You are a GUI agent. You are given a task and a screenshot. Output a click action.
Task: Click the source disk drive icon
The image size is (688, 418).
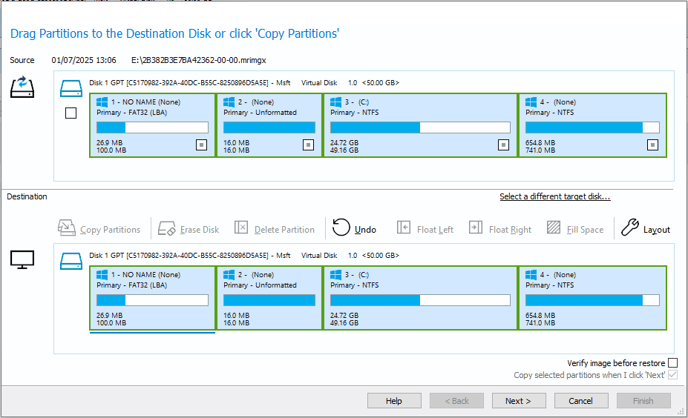click(x=71, y=88)
